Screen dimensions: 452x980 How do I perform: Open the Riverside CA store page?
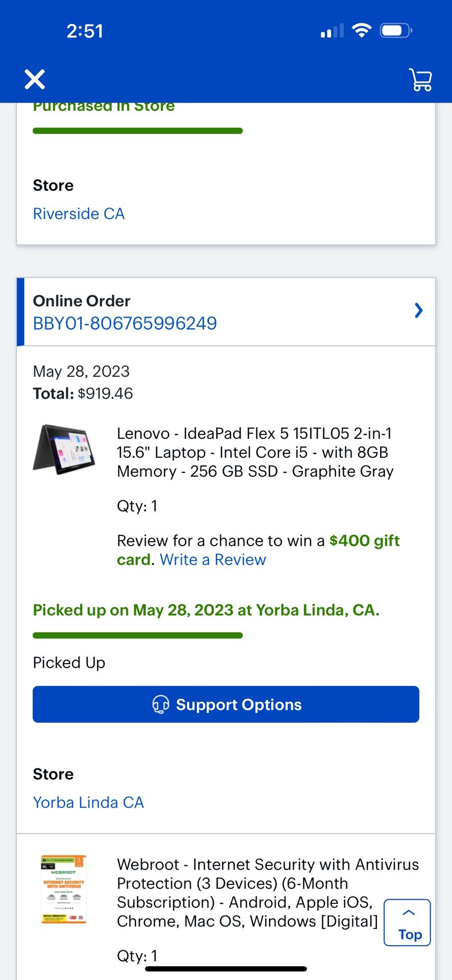pos(79,213)
